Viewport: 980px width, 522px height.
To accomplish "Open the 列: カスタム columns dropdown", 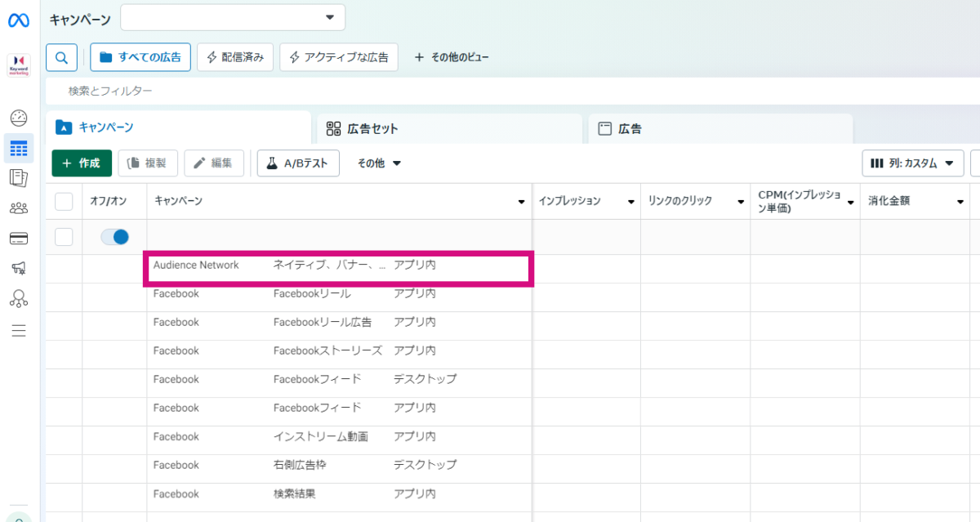I will (x=913, y=163).
